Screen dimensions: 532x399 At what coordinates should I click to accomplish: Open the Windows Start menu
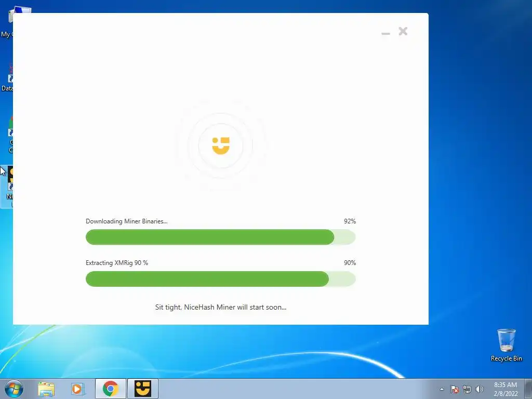click(x=14, y=389)
